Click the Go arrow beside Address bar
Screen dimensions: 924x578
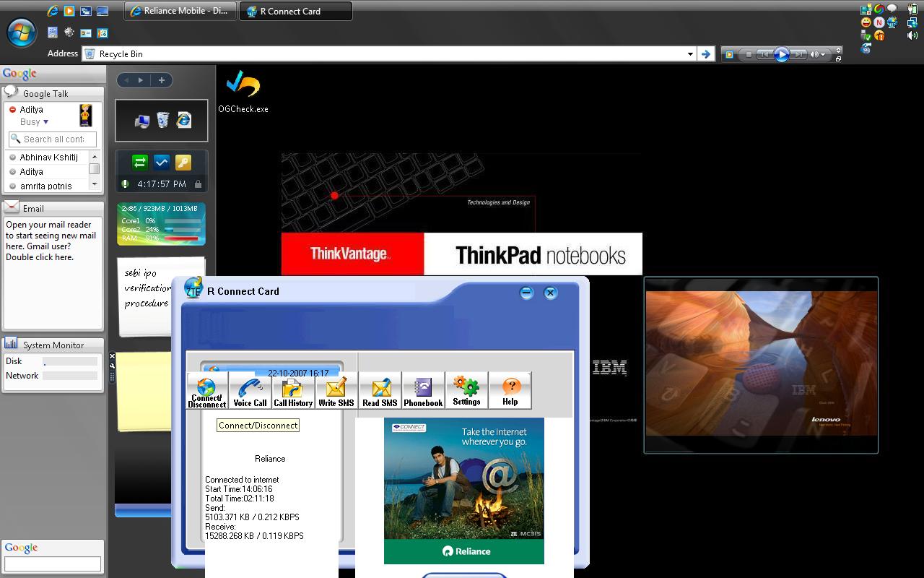[706, 54]
